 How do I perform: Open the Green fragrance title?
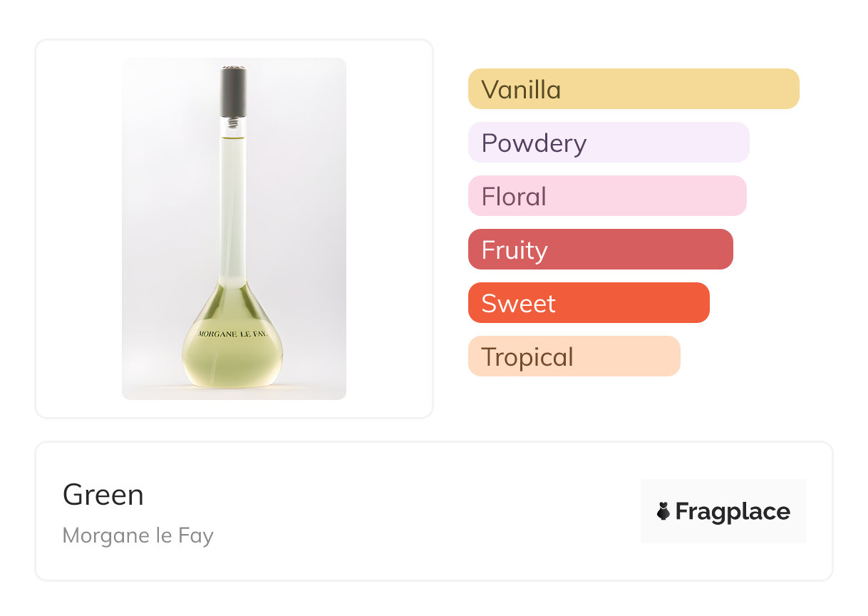103,495
